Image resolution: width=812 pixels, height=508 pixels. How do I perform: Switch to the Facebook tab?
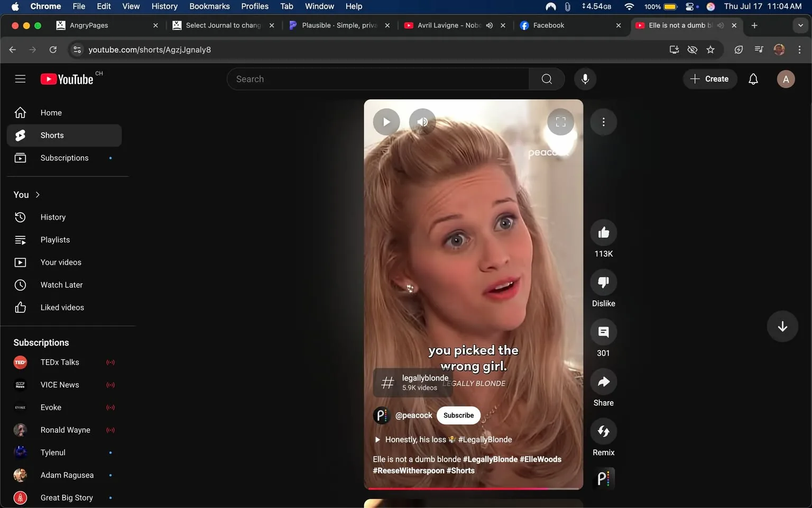[550, 25]
